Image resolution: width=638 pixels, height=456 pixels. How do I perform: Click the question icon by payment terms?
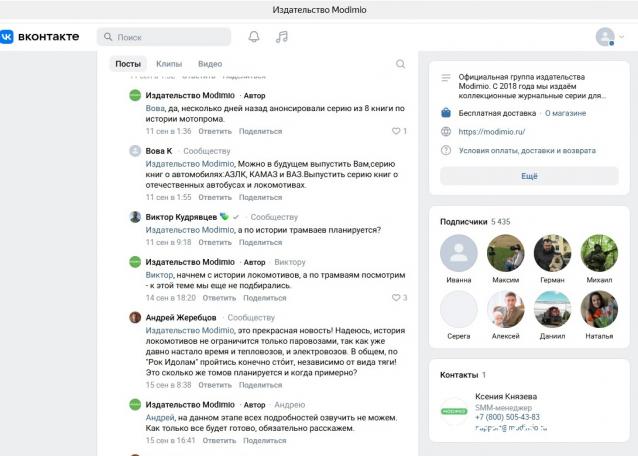pos(446,150)
